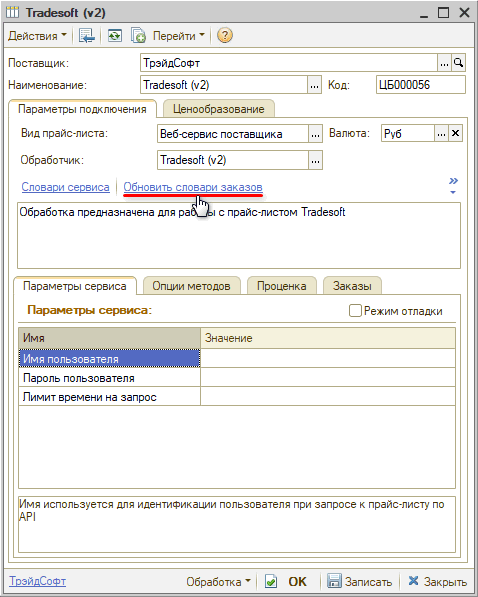Switch to the Опции методов tab

[x=192, y=286]
